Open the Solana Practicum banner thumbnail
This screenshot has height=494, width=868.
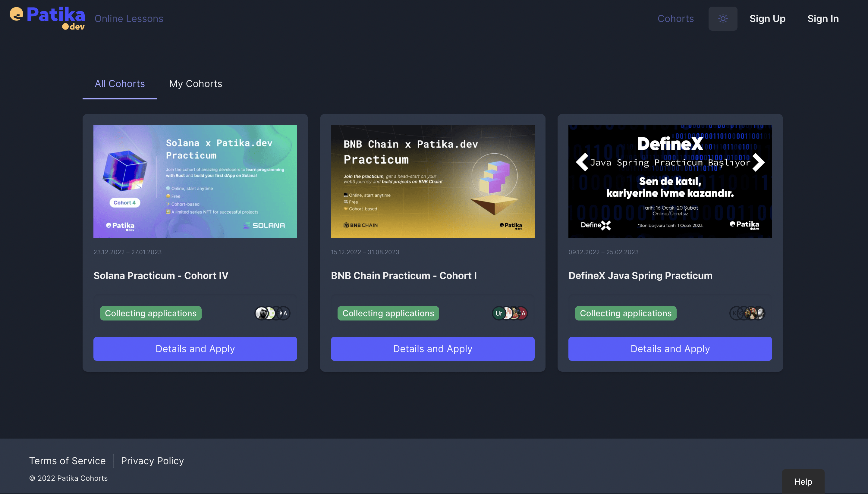195,181
